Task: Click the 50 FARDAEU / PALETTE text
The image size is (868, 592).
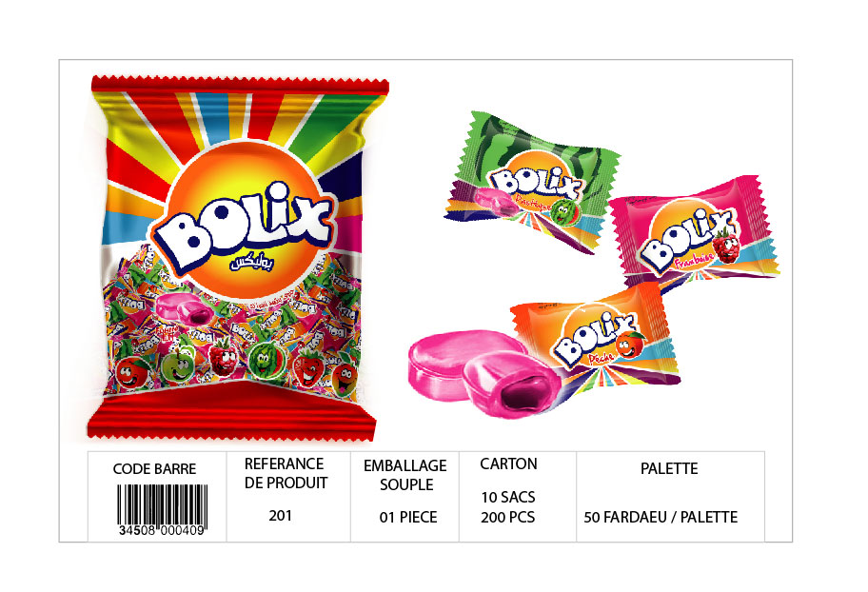Action: pos(661,517)
